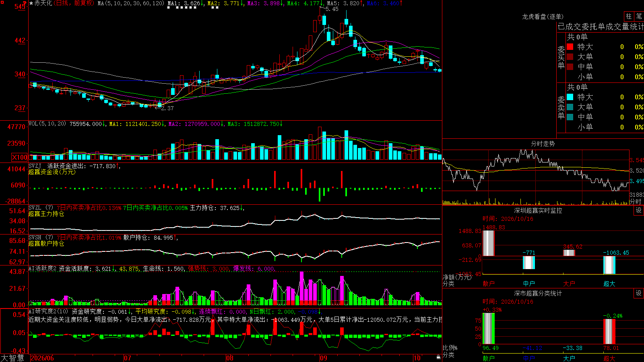
Task: Switch 龙虎看盘 to 柱 view
Action: 629,16
